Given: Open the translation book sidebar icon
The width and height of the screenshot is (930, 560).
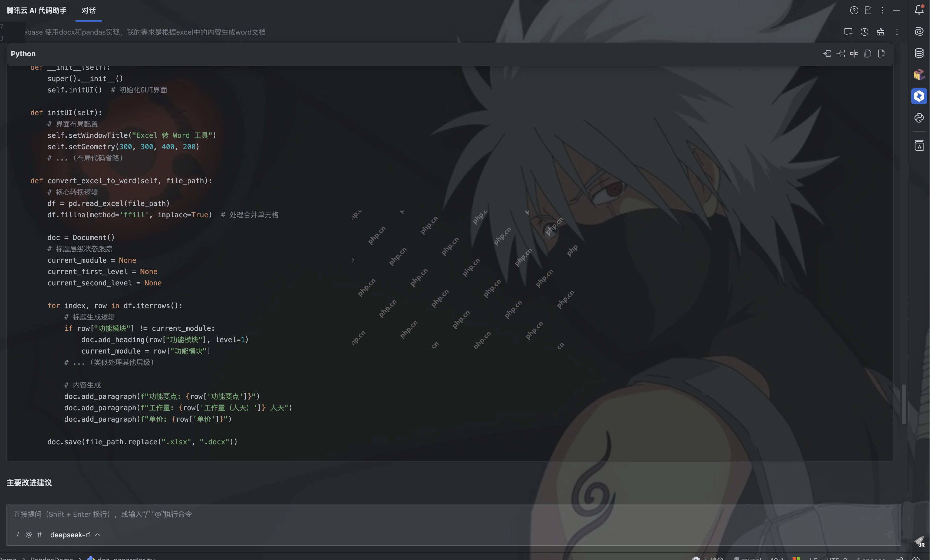Looking at the screenshot, I should (x=919, y=145).
